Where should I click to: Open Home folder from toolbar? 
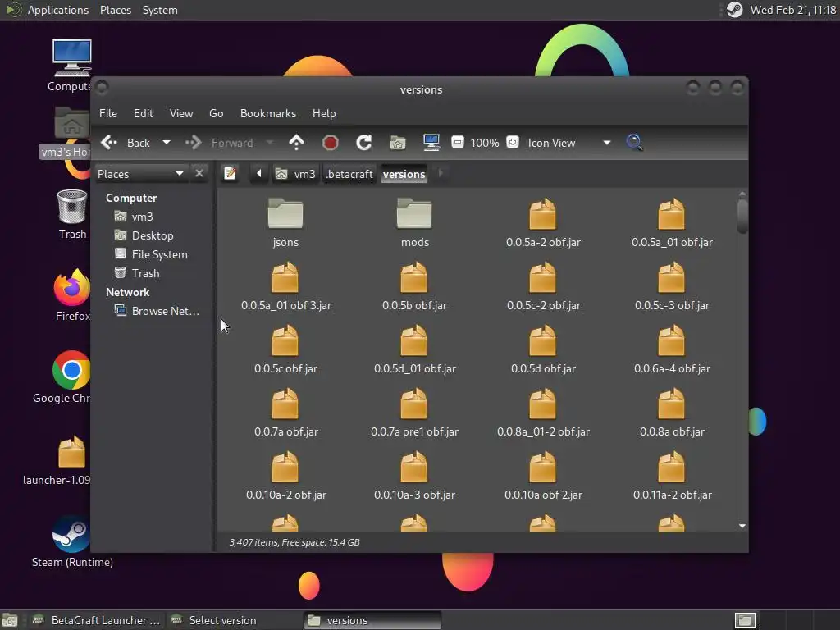[x=398, y=143]
